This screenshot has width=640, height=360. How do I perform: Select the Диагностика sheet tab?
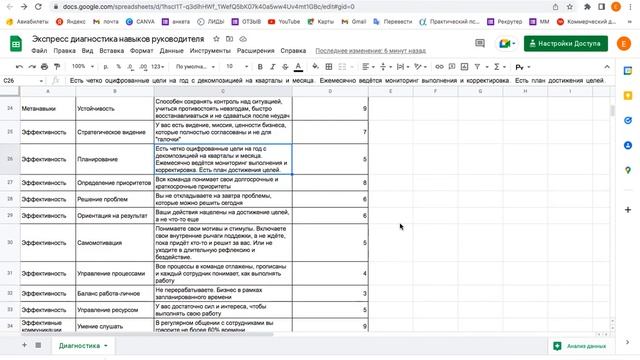[x=83, y=346]
